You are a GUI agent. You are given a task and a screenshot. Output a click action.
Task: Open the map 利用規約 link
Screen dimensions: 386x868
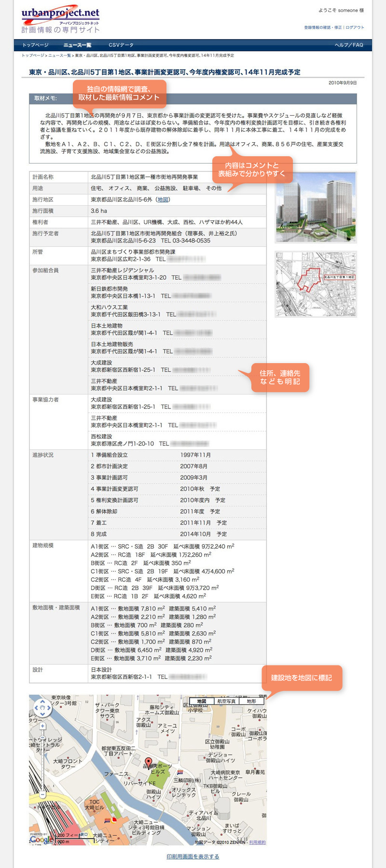click(257, 842)
